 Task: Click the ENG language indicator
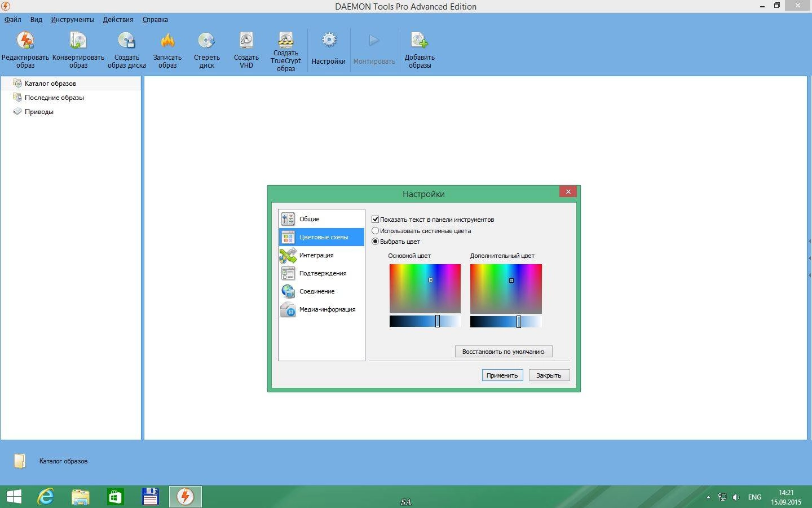point(754,497)
